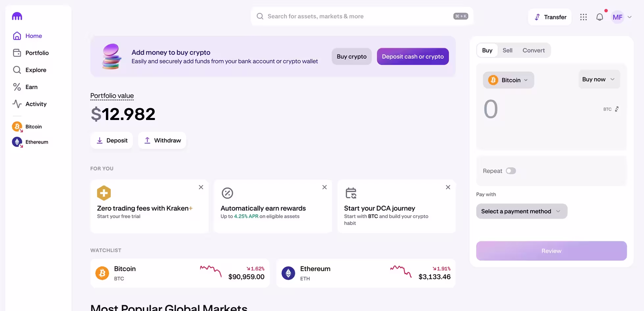Viewport: 644px width, 311px height.
Task: Open the Bitcoin asset selector dropdown
Action: [x=508, y=80]
